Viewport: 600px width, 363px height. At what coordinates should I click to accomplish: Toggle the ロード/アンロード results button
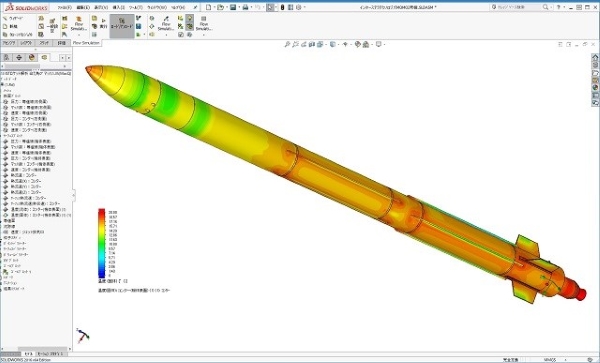[x=122, y=26]
